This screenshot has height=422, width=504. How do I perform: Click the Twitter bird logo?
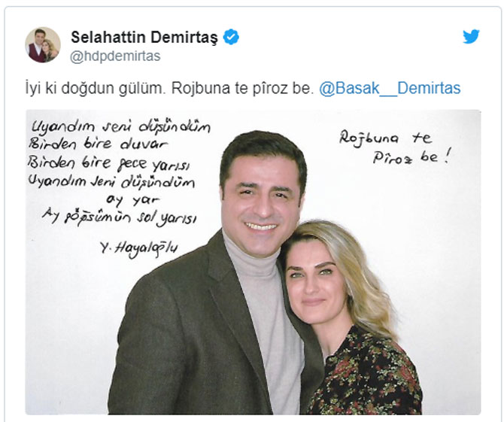(x=471, y=36)
